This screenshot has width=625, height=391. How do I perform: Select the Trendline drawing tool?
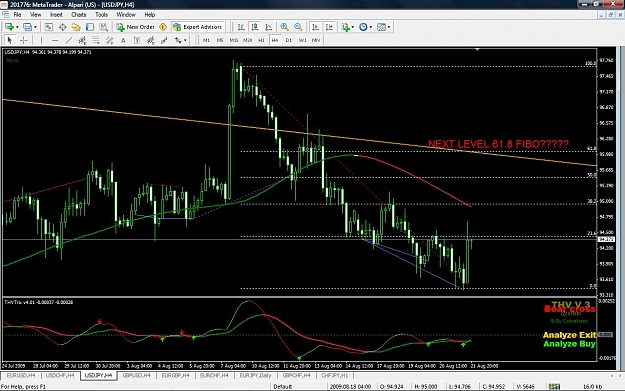[69, 40]
